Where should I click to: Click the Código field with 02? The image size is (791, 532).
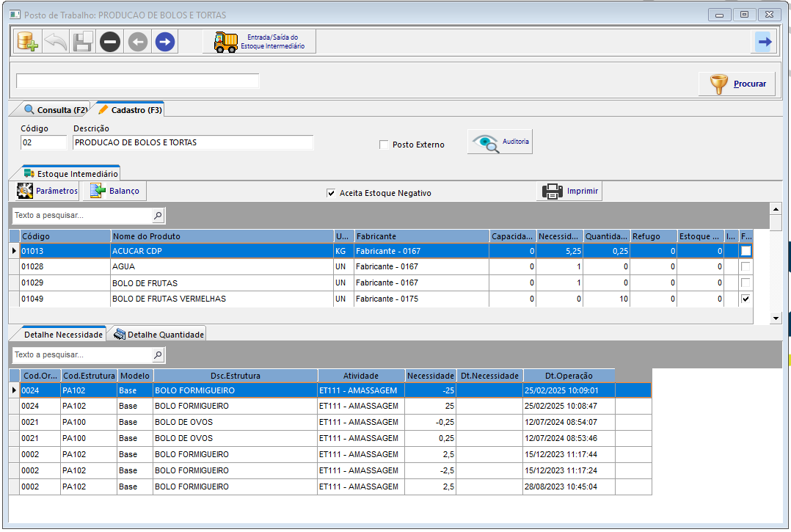coord(43,142)
